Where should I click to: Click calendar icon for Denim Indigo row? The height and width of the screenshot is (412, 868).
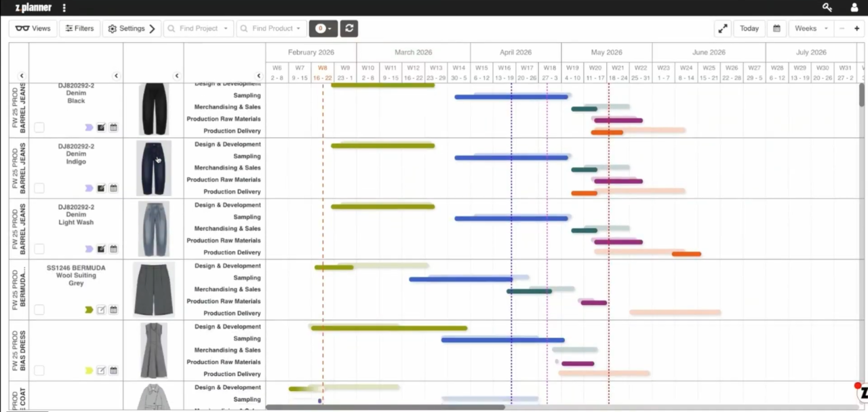114,188
